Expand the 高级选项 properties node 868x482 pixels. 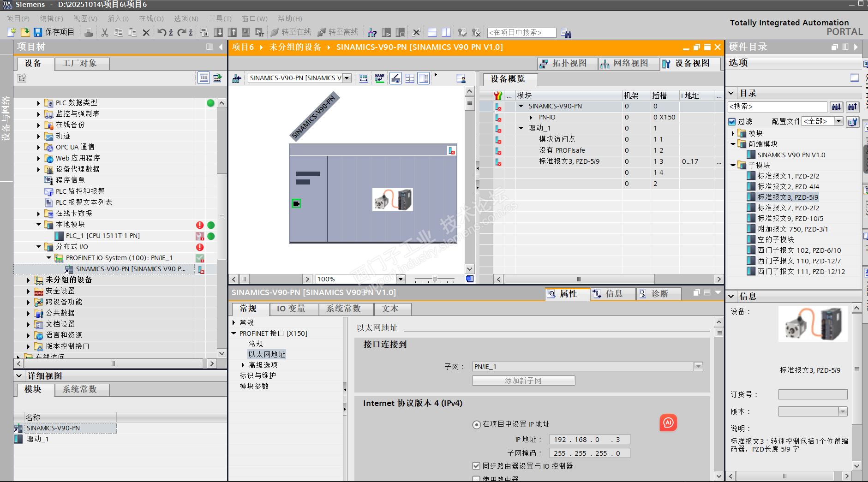[x=243, y=365]
